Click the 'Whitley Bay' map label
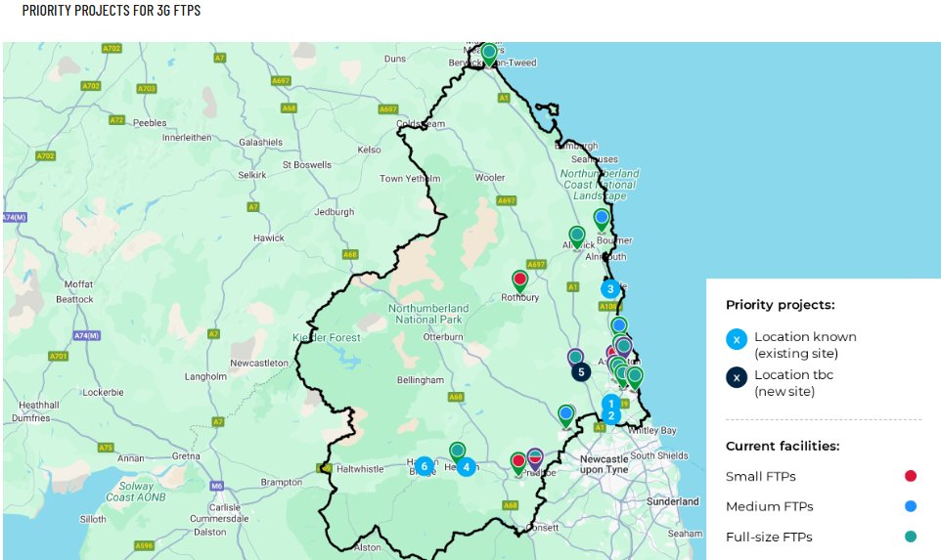This screenshot has width=941, height=560. point(651,430)
